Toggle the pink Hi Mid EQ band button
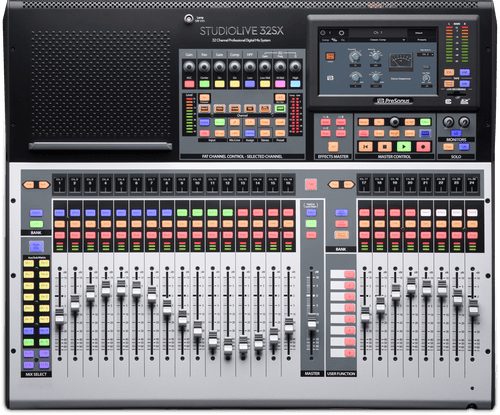 point(280,84)
